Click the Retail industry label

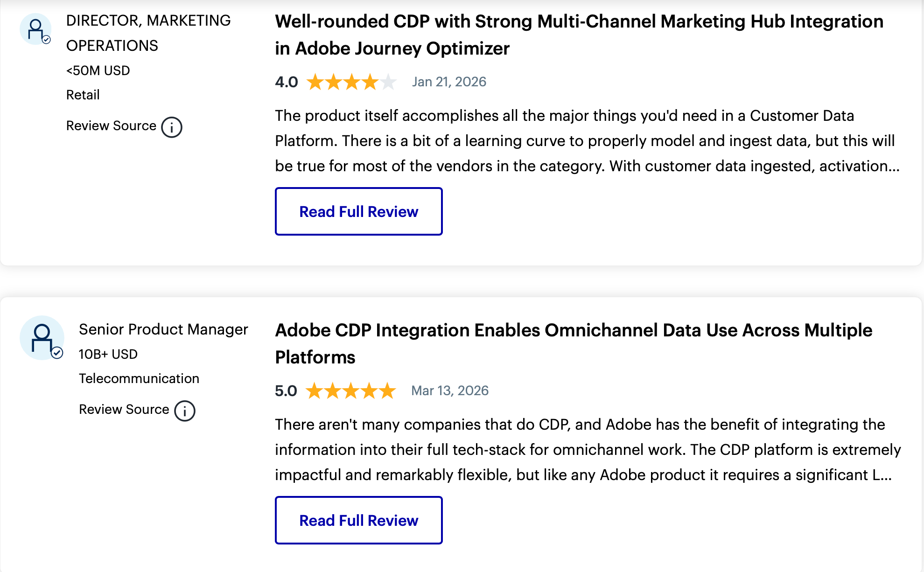tap(83, 95)
